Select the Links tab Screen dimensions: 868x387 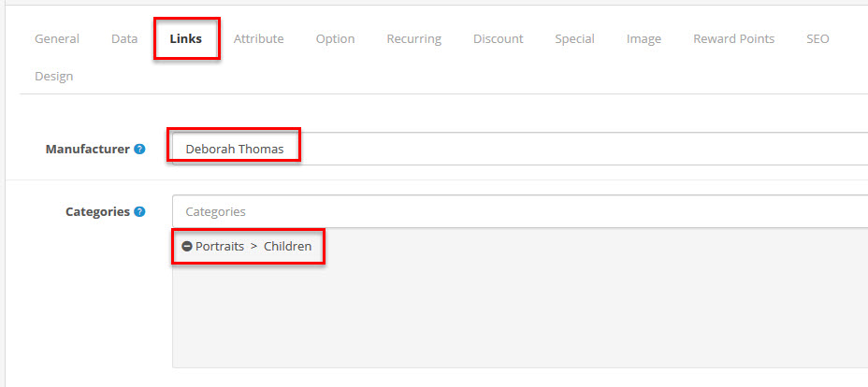(x=186, y=39)
